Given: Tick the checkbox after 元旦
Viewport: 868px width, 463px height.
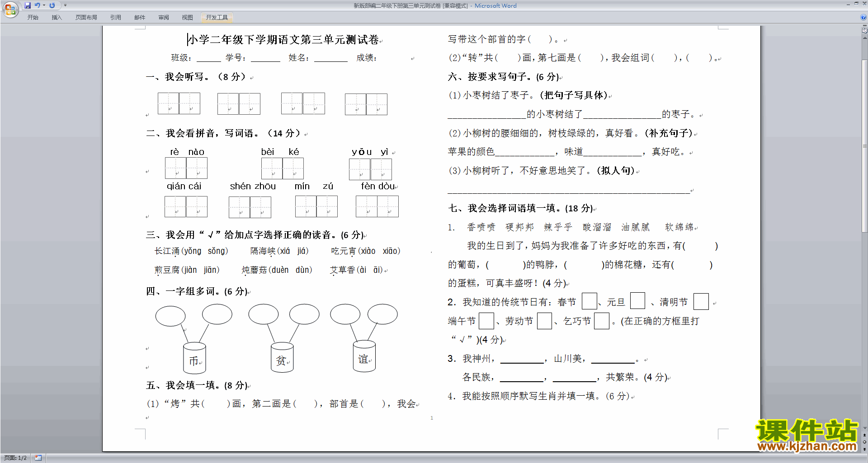Looking at the screenshot, I should [637, 301].
